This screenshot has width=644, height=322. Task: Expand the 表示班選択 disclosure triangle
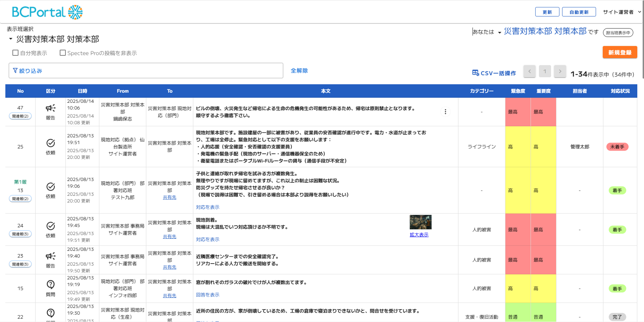point(10,39)
